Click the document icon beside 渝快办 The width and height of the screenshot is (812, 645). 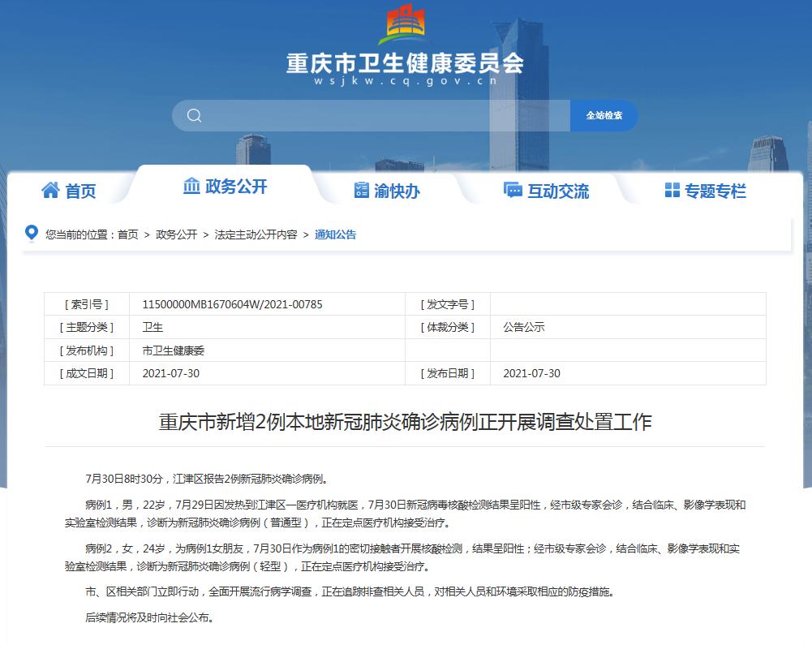(362, 190)
